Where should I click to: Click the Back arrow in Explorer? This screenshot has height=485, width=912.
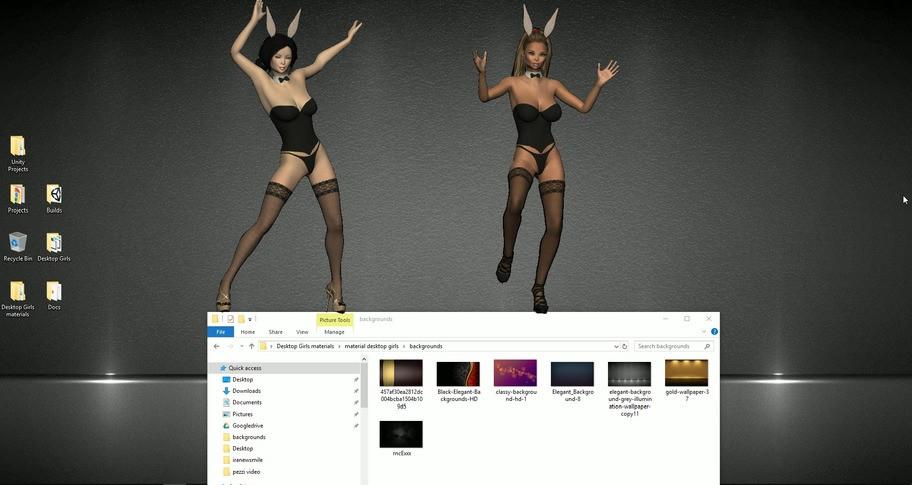tap(216, 346)
